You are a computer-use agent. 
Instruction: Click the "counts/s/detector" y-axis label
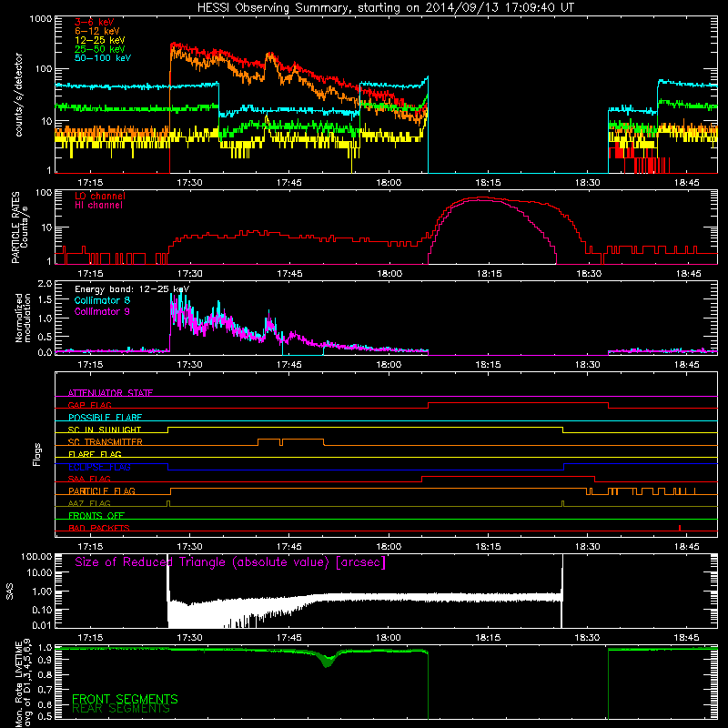(x=18, y=95)
